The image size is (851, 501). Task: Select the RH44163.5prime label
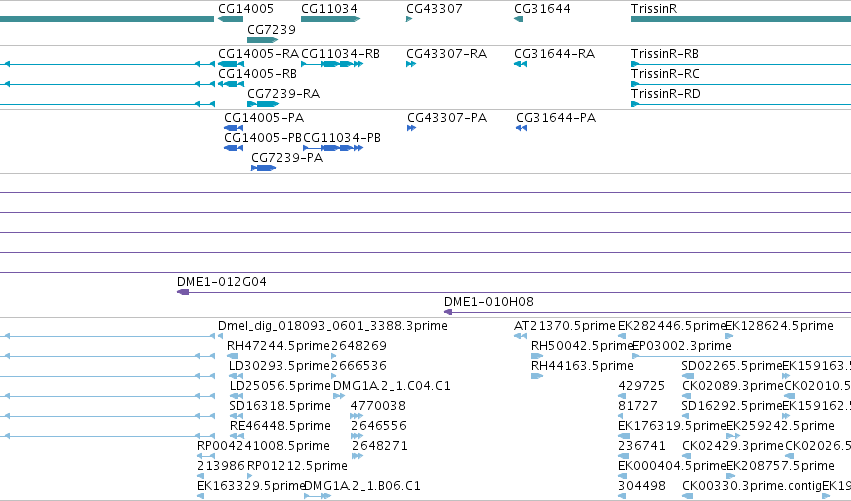[582, 366]
